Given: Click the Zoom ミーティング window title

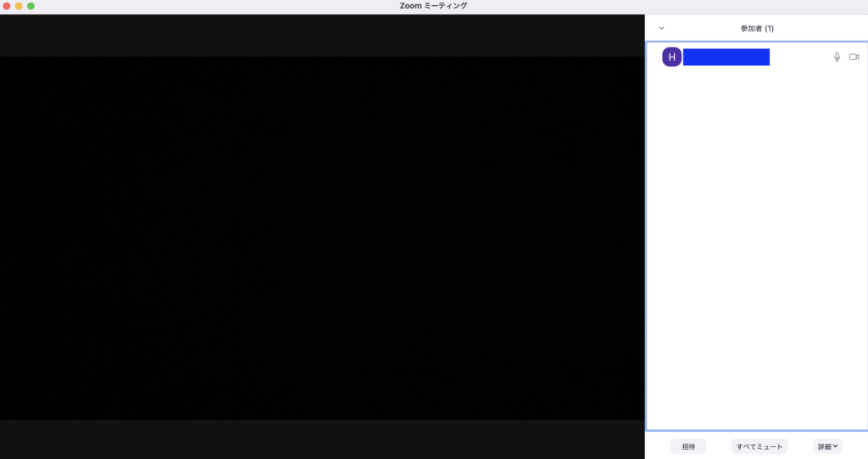Looking at the screenshot, I should [433, 6].
